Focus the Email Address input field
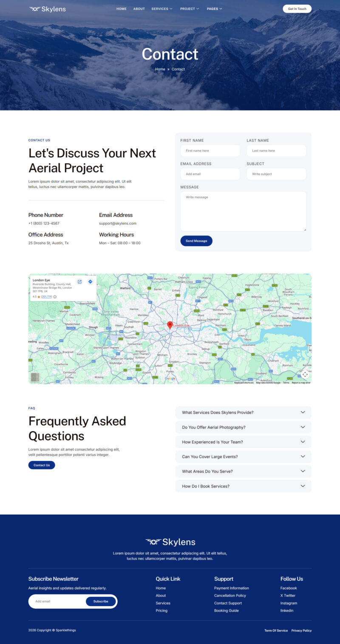This screenshot has height=644, width=340. 210,174
